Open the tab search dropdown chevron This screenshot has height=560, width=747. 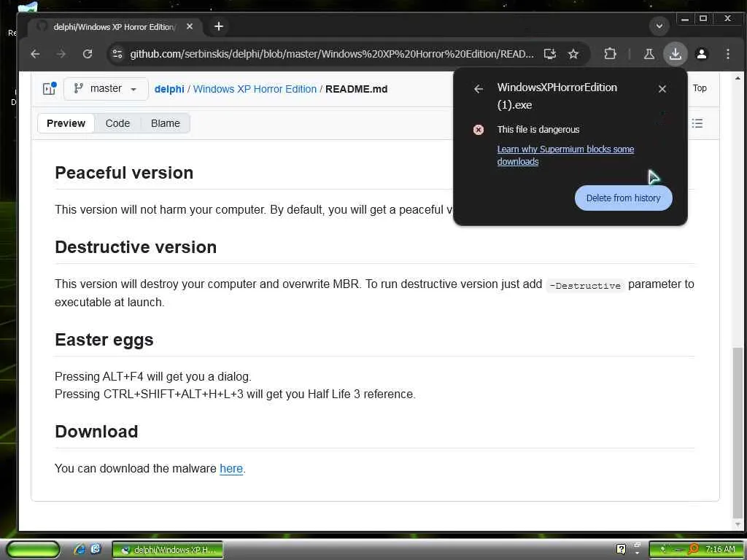pos(659,26)
